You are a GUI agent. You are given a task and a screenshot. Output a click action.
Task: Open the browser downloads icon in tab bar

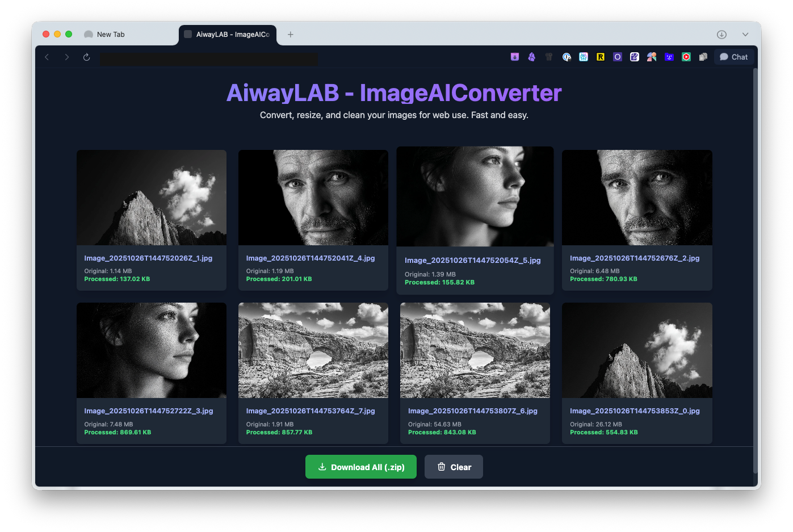tap(721, 35)
